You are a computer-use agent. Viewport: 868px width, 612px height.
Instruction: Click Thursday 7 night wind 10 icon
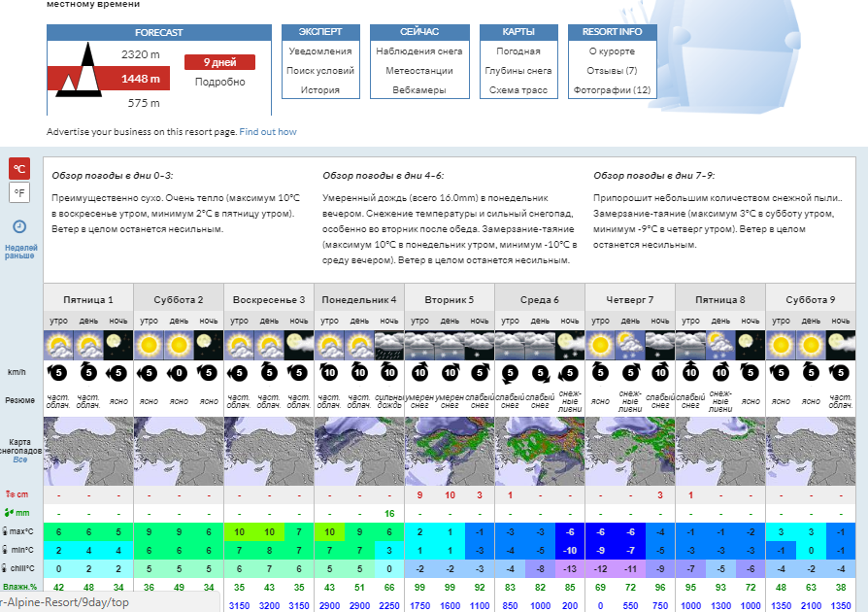point(660,372)
